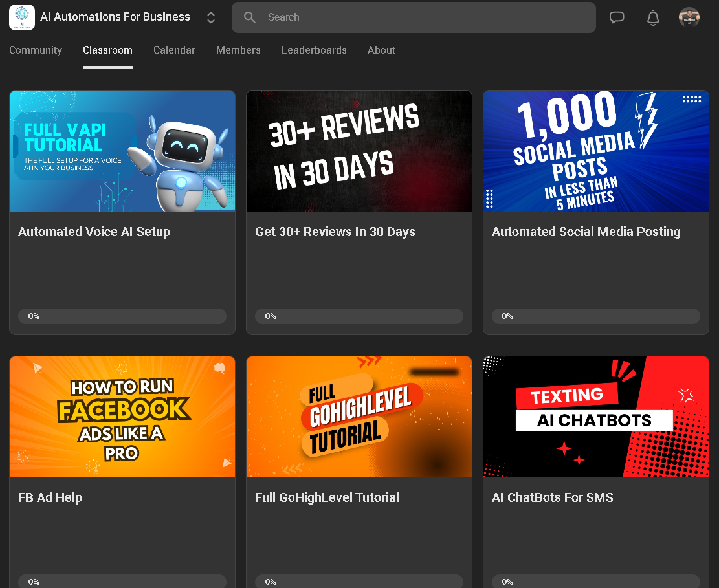
Task: Click the Full GoHighLevel Tutorial course title
Action: click(x=327, y=497)
